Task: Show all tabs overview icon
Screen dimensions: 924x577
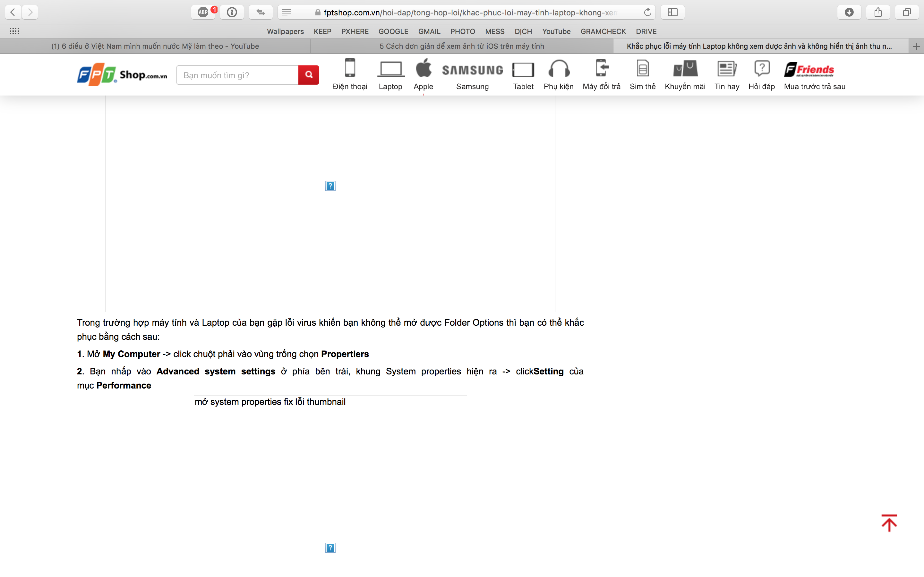Action: [907, 12]
